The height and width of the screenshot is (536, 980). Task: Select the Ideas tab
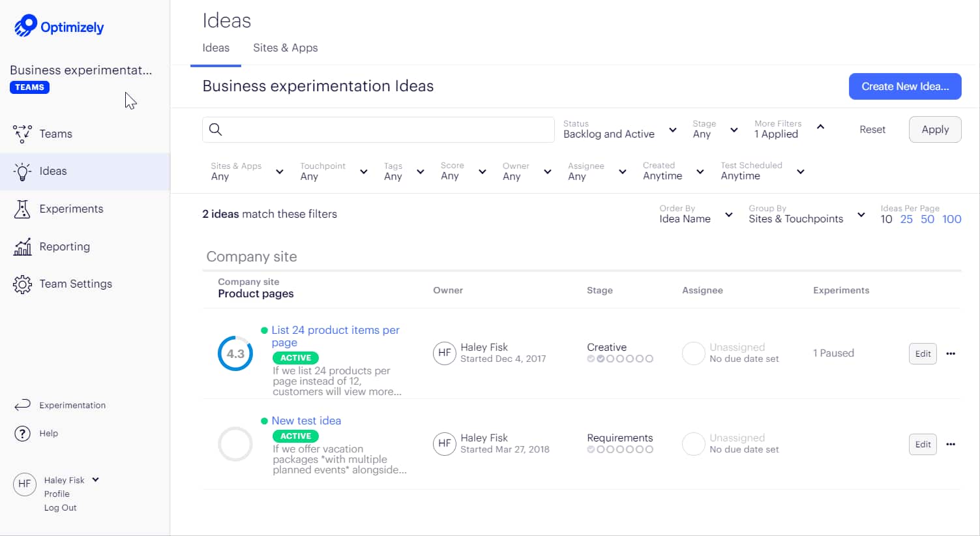[216, 48]
